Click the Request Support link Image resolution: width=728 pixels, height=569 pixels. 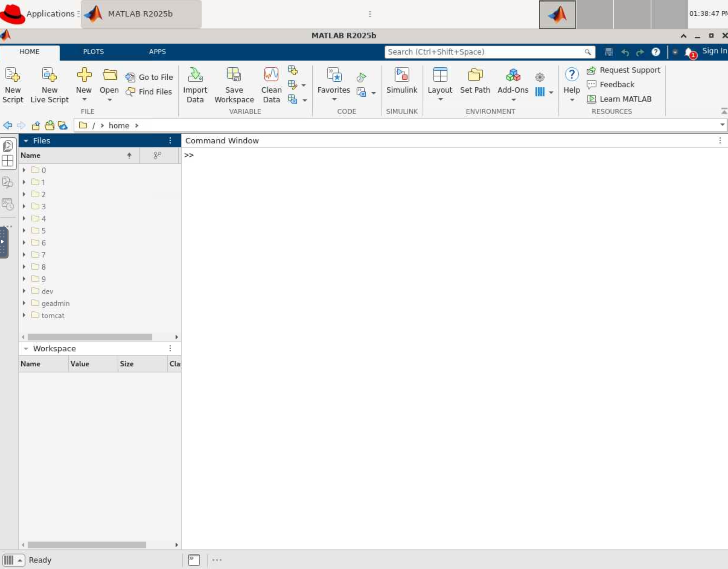click(629, 70)
